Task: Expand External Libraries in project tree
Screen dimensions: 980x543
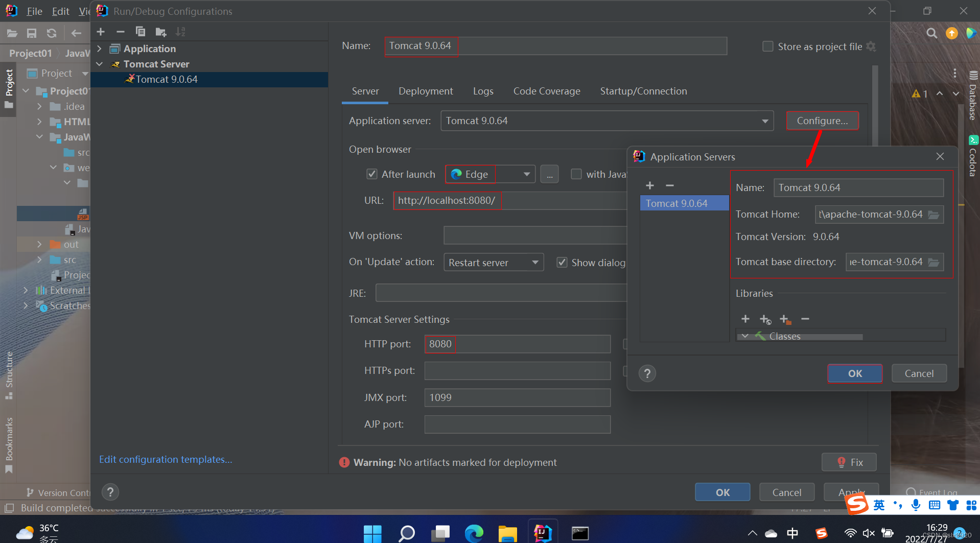Action: (26, 290)
